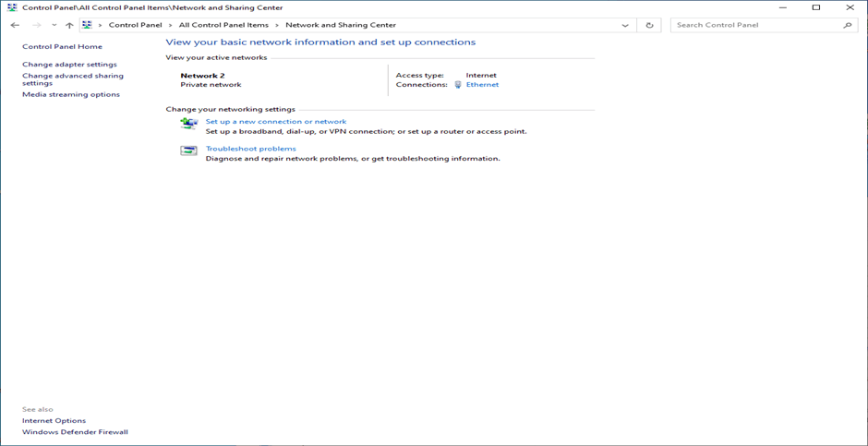This screenshot has width=868, height=446.
Task: Open the Ethernet connection status link
Action: click(x=482, y=85)
